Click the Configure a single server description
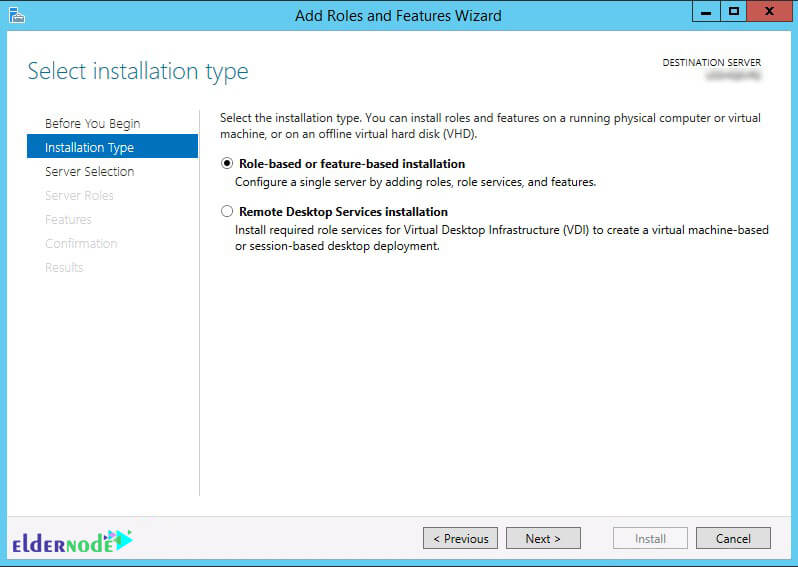This screenshot has height=567, width=798. (x=415, y=182)
